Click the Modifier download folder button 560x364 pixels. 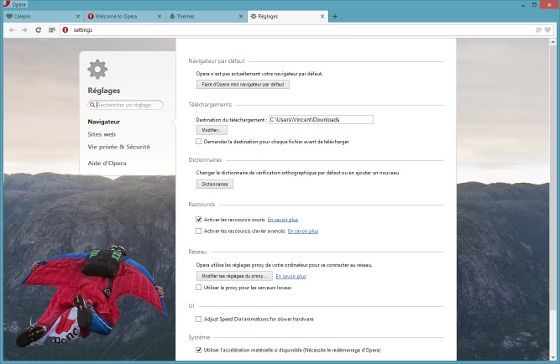tap(212, 130)
